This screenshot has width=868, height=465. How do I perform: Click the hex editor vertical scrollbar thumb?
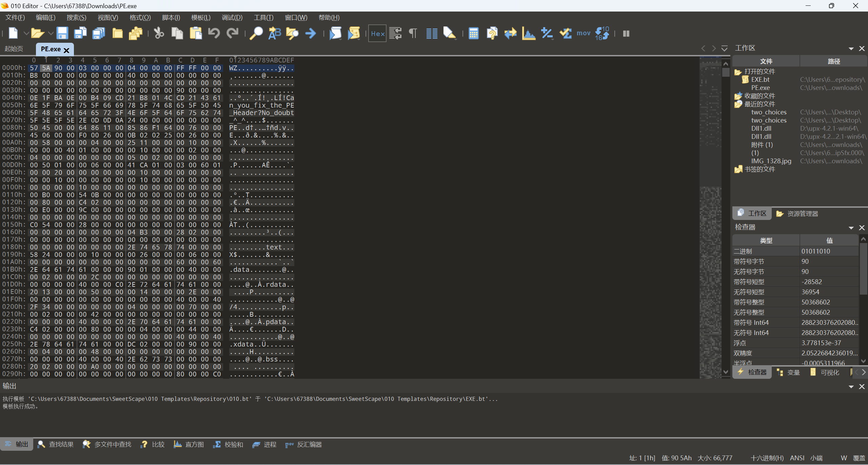pos(726,72)
